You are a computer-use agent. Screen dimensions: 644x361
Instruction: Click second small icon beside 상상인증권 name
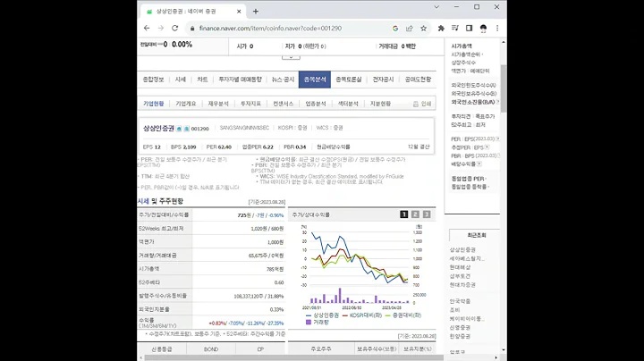coord(186,129)
